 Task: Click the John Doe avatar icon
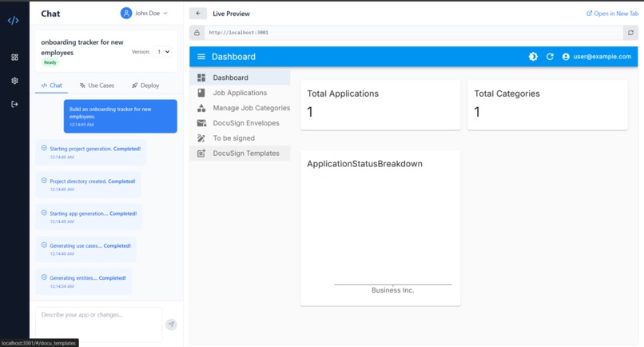126,13
